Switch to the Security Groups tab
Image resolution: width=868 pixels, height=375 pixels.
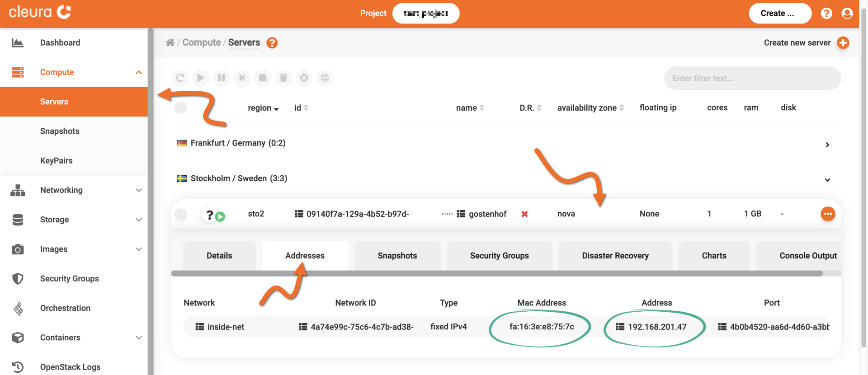[x=499, y=256]
